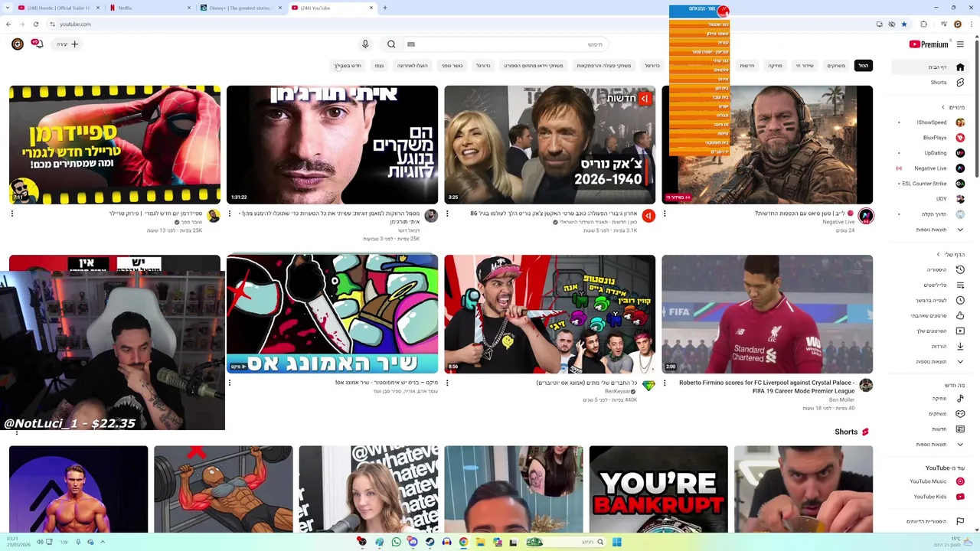Play the Chuck Norris 1940-2026 news video
Image resolution: width=980 pixels, height=551 pixels.
[550, 145]
